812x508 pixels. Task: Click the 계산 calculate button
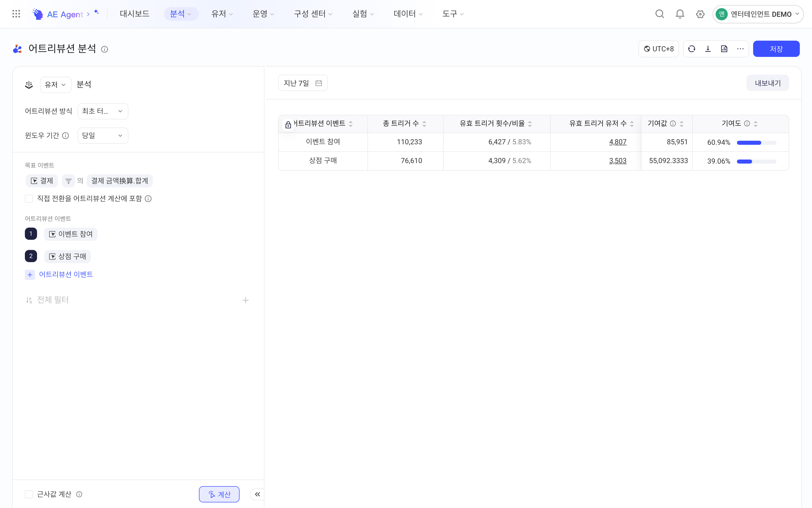(219, 494)
